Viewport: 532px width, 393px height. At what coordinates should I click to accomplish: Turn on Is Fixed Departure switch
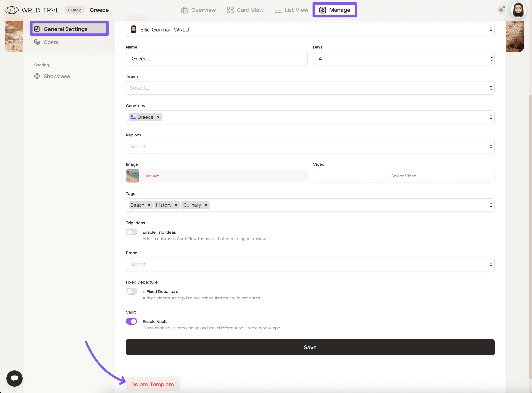click(x=131, y=291)
